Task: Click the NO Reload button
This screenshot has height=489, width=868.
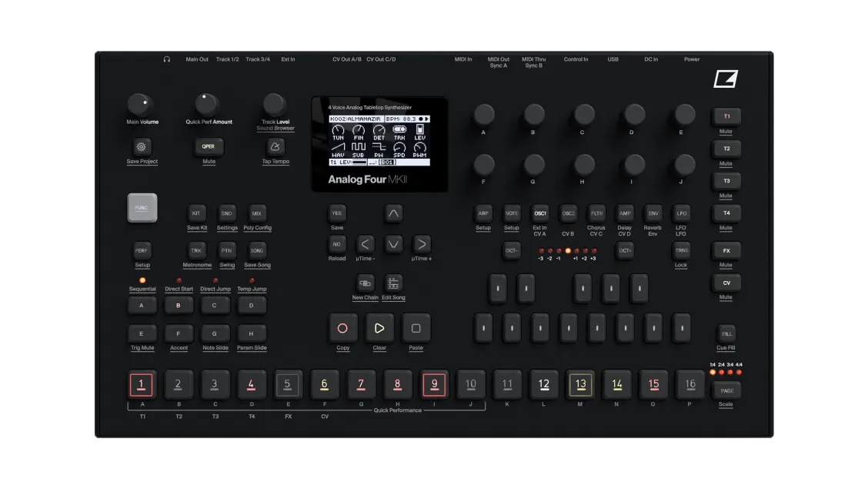Action: (336, 244)
